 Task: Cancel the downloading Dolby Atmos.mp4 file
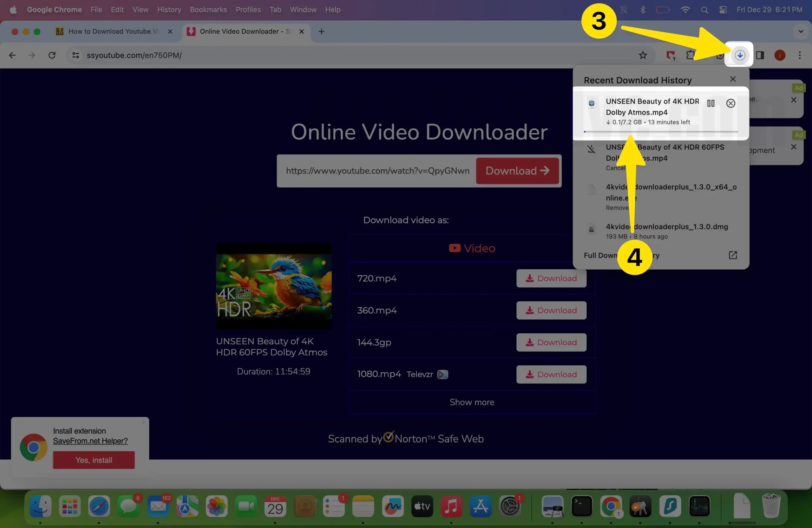(731, 103)
